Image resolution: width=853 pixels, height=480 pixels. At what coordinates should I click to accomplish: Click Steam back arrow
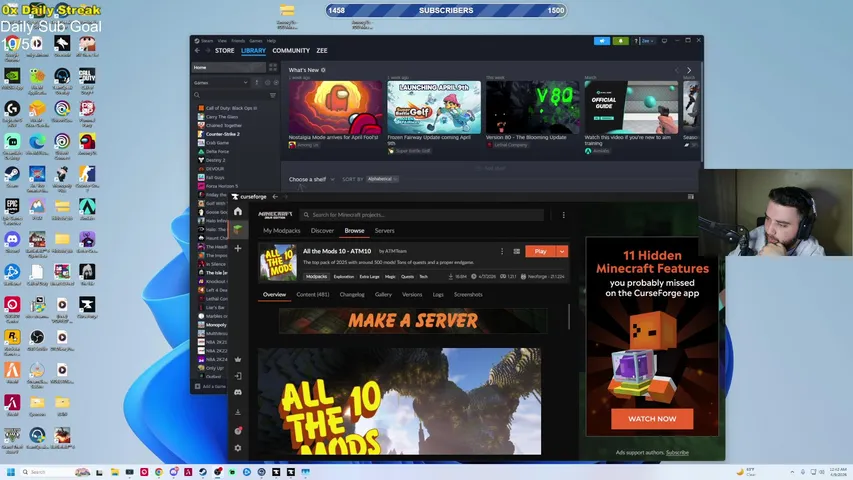197,51
